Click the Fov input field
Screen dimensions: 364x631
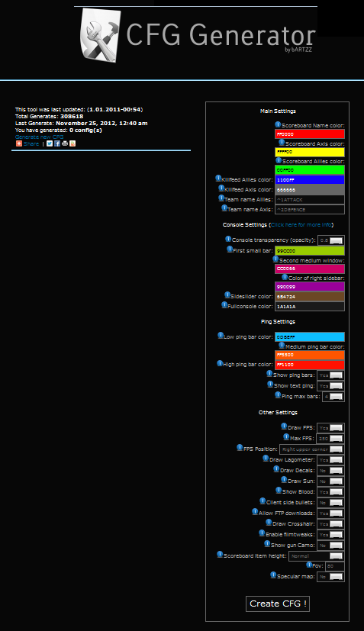335,566
